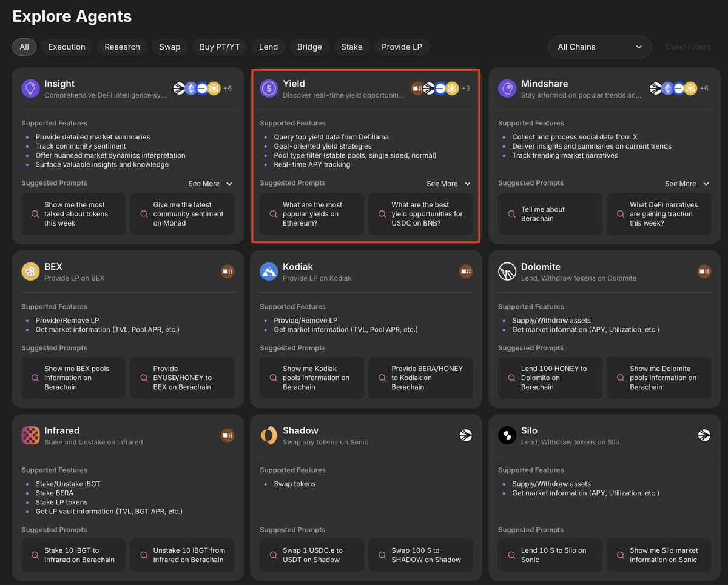
Task: Choose prompt 'Provide BERA/HONEY to Kodiak'
Action: coord(420,378)
